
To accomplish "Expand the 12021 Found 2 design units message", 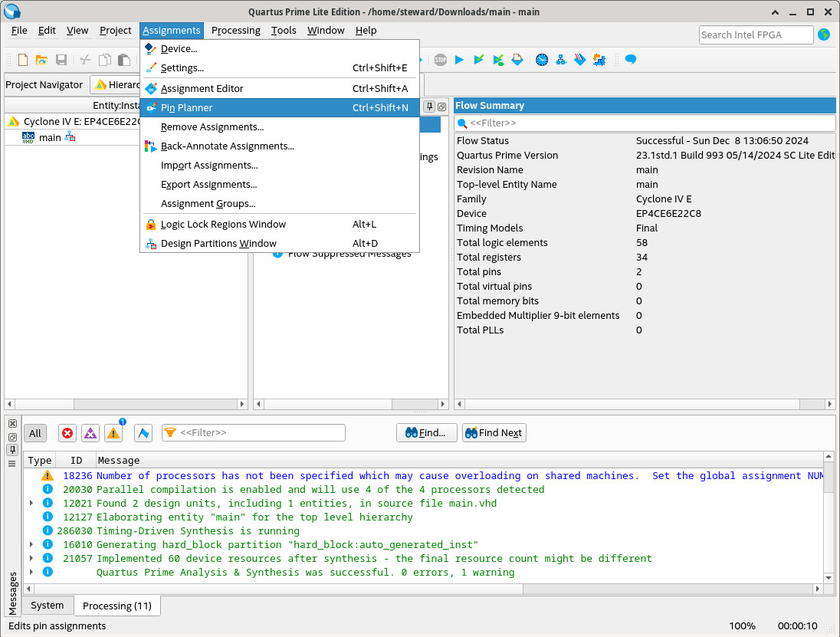I will (31, 503).
